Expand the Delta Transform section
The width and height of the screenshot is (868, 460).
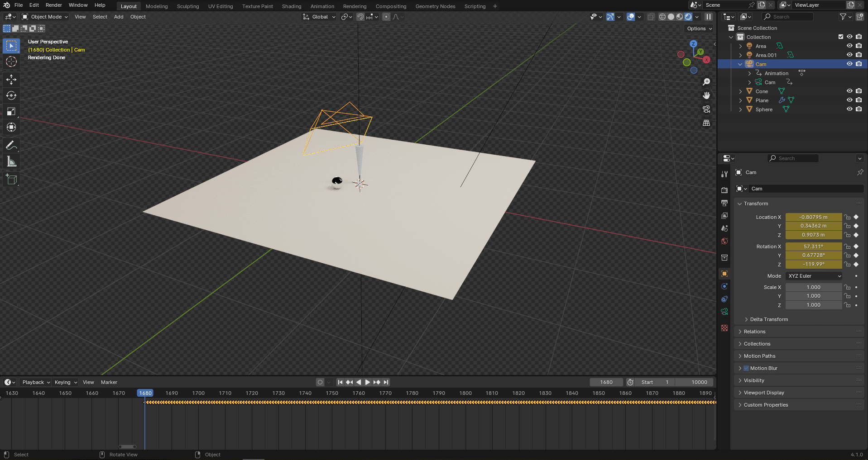768,319
